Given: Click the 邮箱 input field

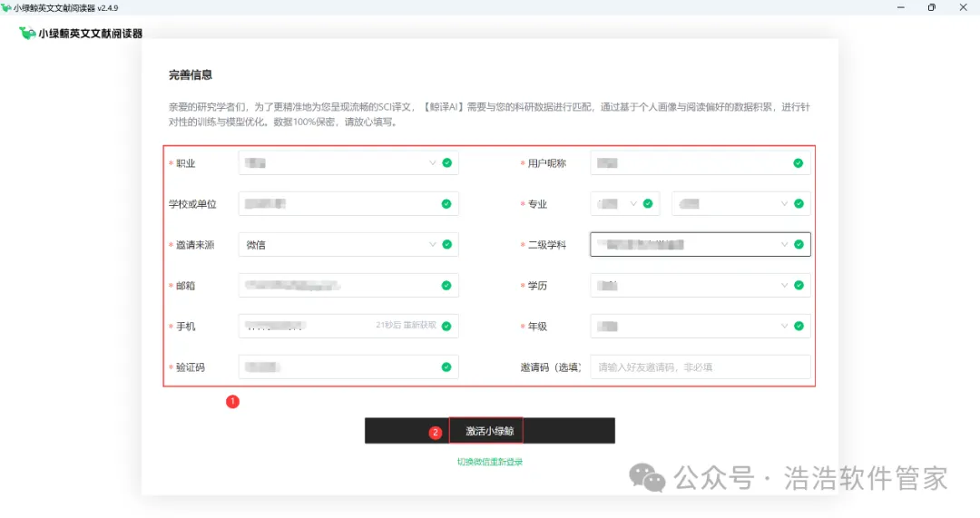Looking at the screenshot, I should pyautogui.click(x=348, y=286).
